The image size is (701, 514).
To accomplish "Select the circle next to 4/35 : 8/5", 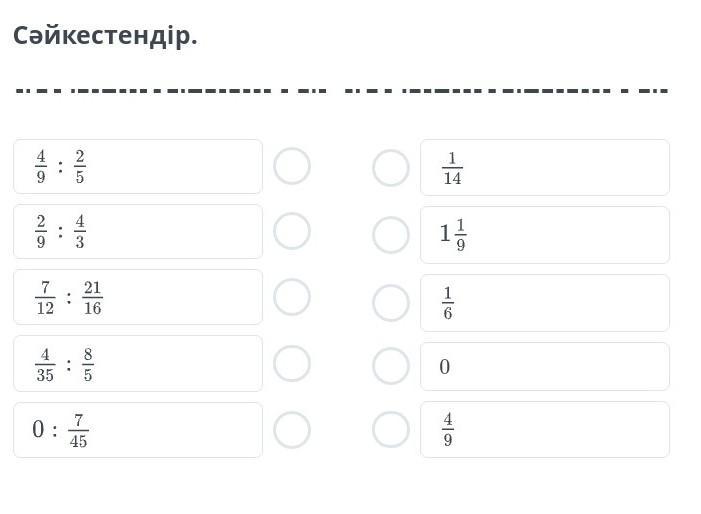I will [292, 363].
